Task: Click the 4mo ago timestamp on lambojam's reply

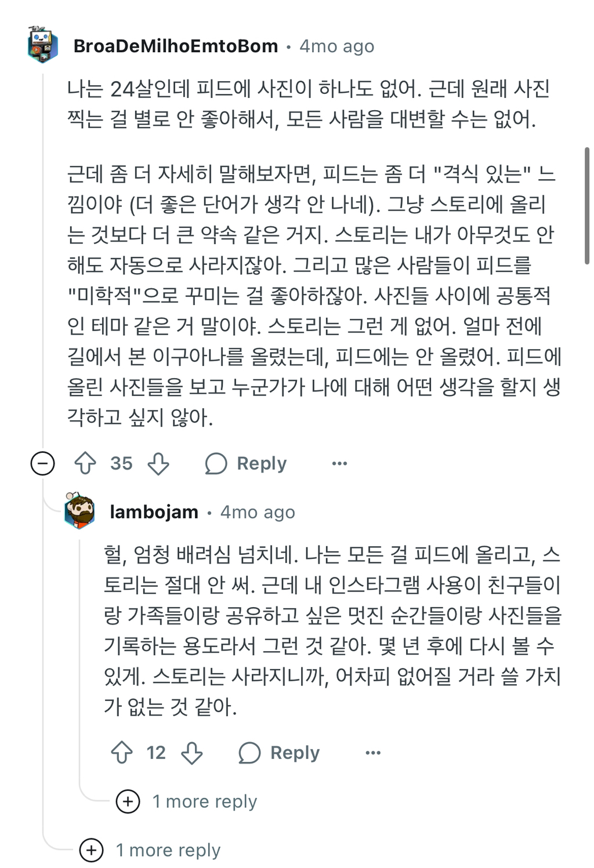Action: (x=258, y=512)
